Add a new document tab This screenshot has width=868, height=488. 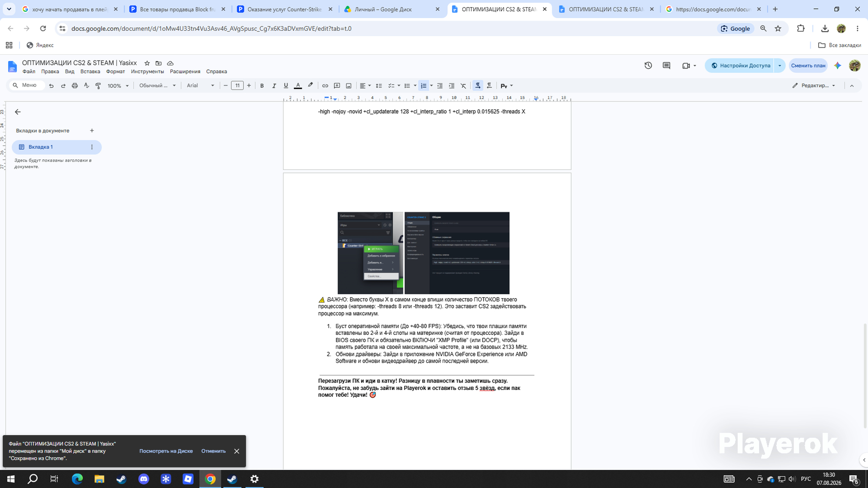[x=92, y=131]
